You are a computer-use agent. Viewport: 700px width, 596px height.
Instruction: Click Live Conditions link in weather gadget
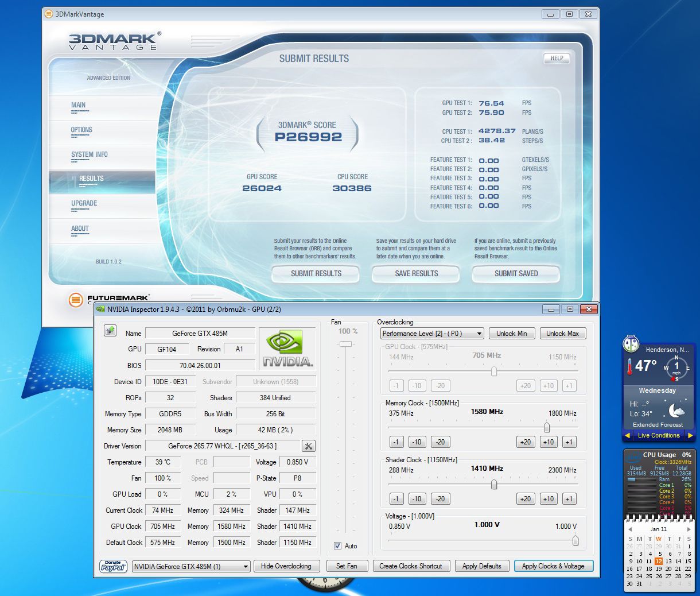[659, 436]
